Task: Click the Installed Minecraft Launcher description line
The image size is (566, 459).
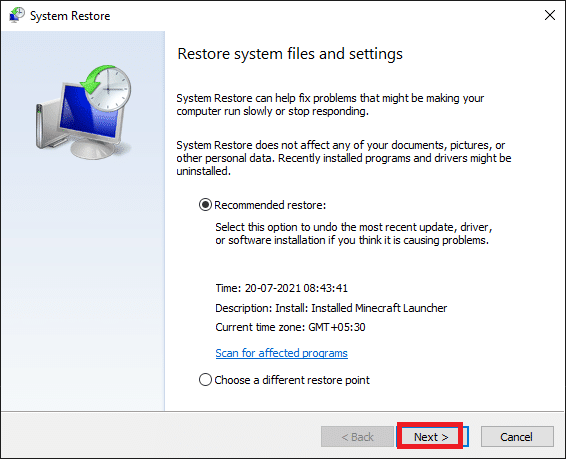Action: 331,308
